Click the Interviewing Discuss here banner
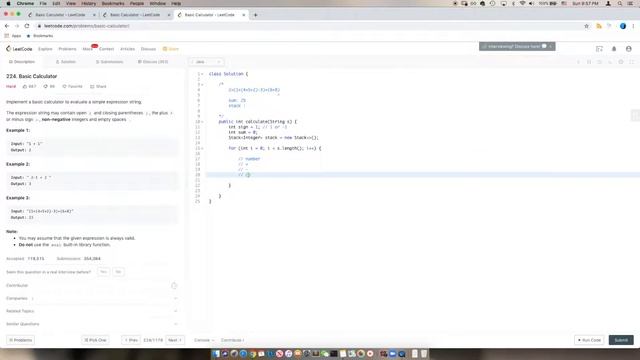Viewport: 640px width, 360px height. (517, 47)
